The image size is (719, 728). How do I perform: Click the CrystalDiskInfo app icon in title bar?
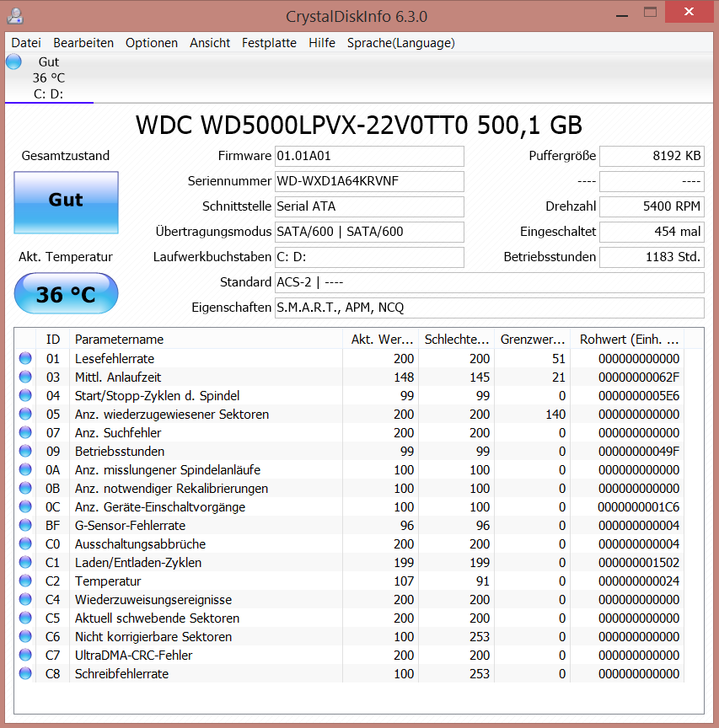point(15,16)
